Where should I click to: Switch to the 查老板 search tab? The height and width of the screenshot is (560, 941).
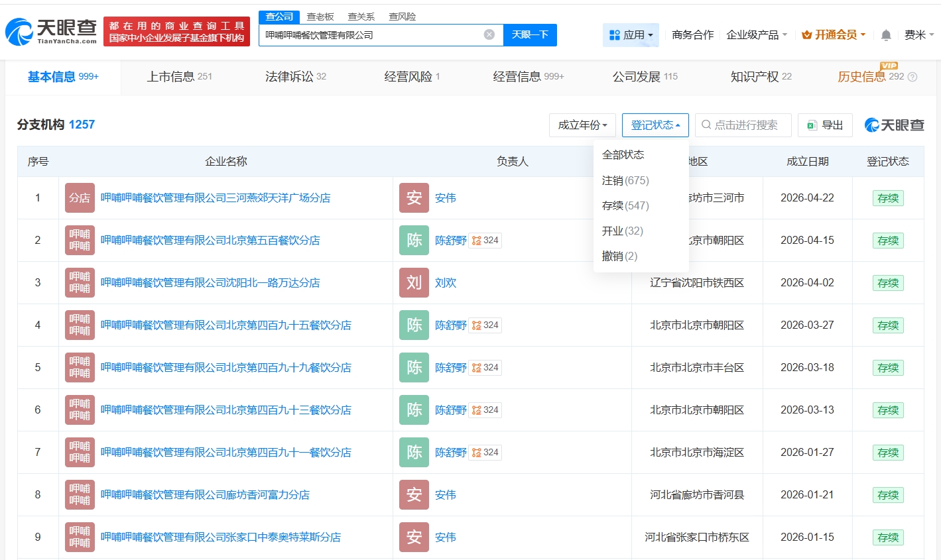point(318,16)
